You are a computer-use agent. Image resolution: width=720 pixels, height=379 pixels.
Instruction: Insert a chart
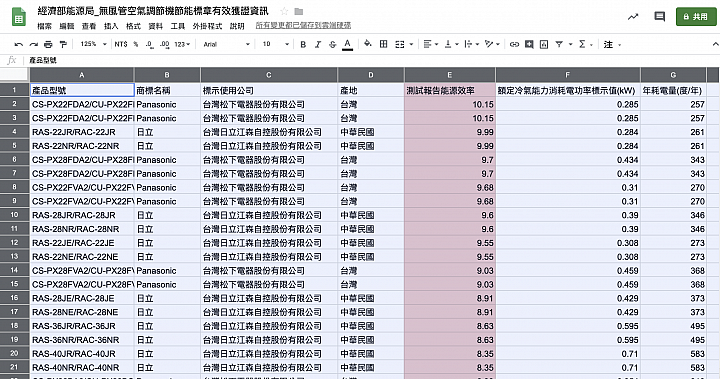coord(544,45)
